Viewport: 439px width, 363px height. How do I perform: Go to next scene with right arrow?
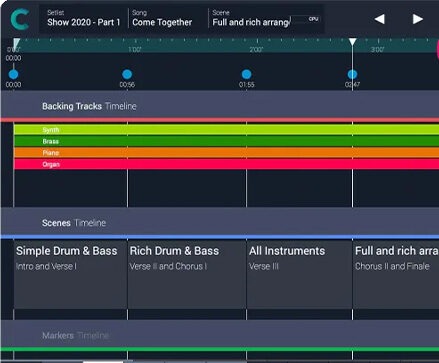tap(418, 19)
